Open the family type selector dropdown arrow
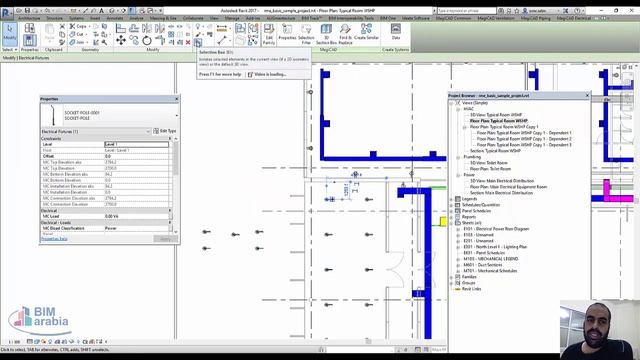This screenshot has width=640, height=360. [177, 116]
